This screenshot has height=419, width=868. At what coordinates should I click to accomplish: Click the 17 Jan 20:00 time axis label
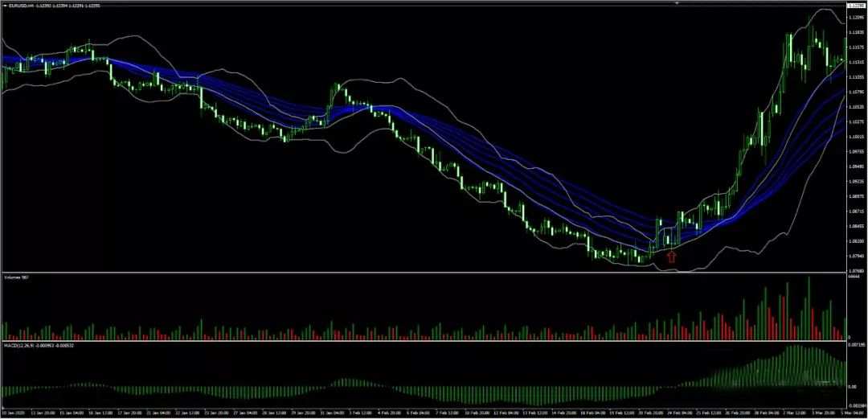(129, 413)
